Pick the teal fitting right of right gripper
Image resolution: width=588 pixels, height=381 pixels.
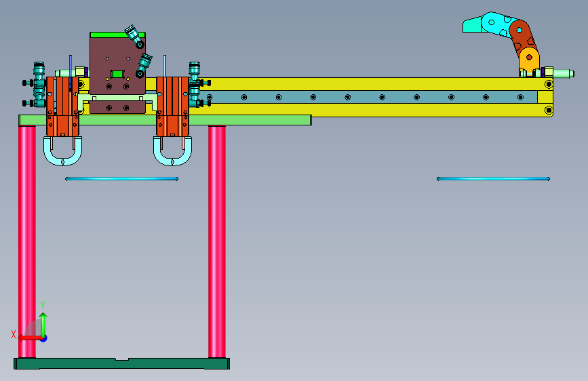[194, 85]
